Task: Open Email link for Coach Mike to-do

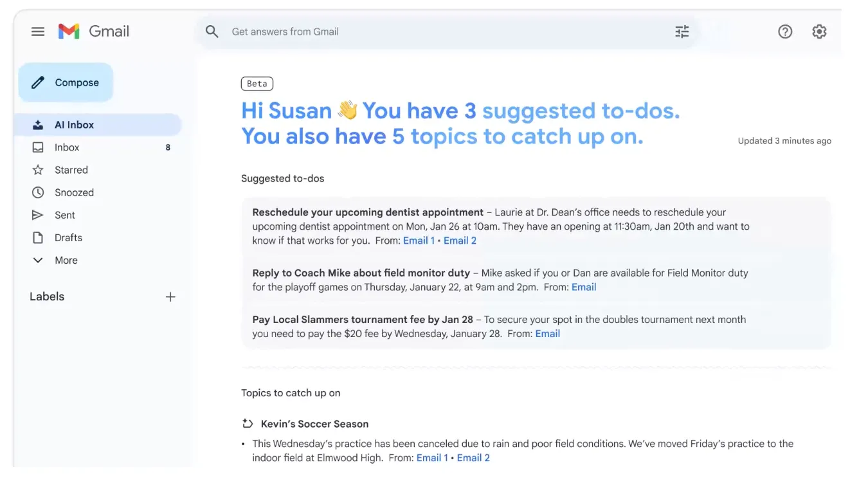Action: tap(584, 287)
